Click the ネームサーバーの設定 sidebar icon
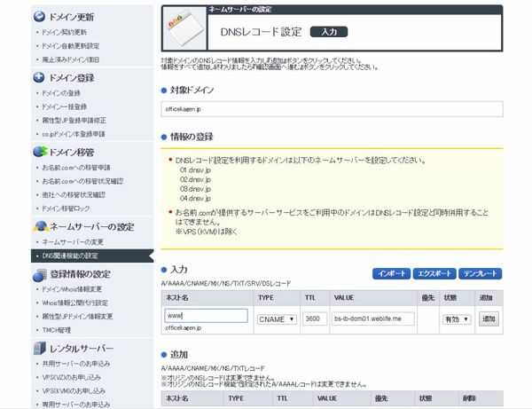The width and height of the screenshot is (532, 409). 41,226
